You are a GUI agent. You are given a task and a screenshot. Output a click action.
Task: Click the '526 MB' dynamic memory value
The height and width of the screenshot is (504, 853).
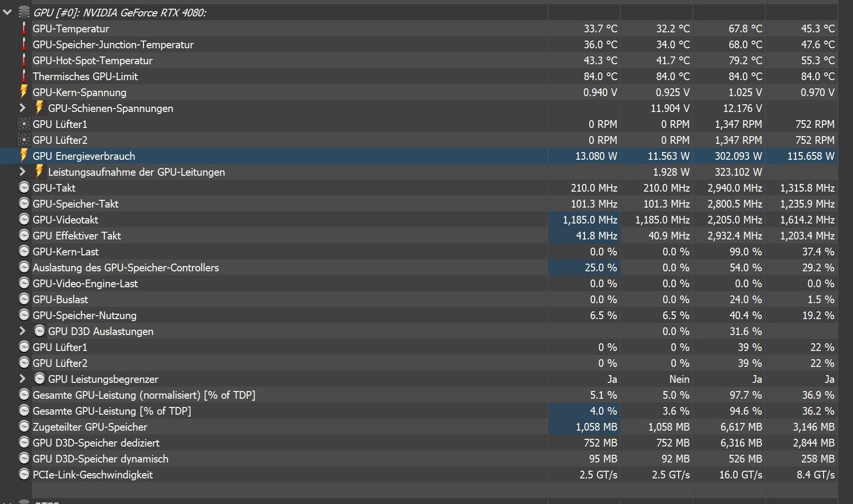pyautogui.click(x=745, y=459)
